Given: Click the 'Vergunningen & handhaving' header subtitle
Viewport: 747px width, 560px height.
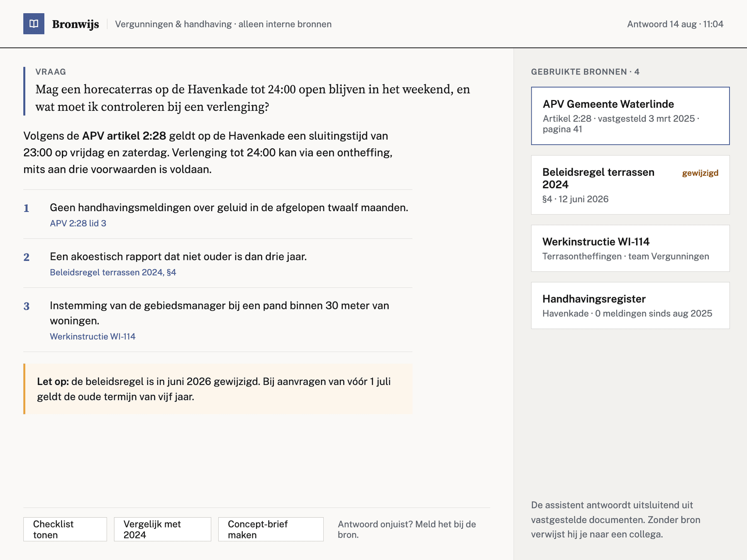Looking at the screenshot, I should [x=223, y=24].
